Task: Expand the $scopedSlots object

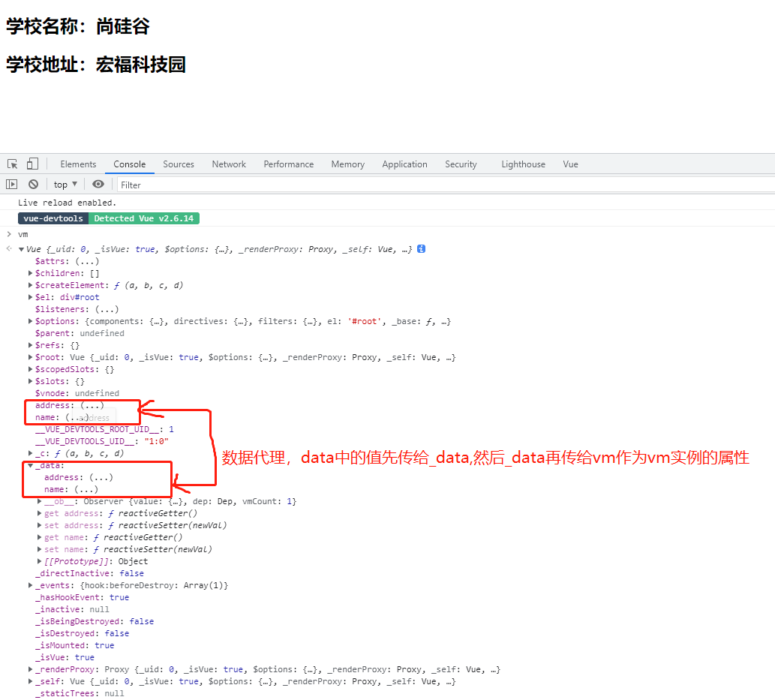Action: tap(30, 369)
